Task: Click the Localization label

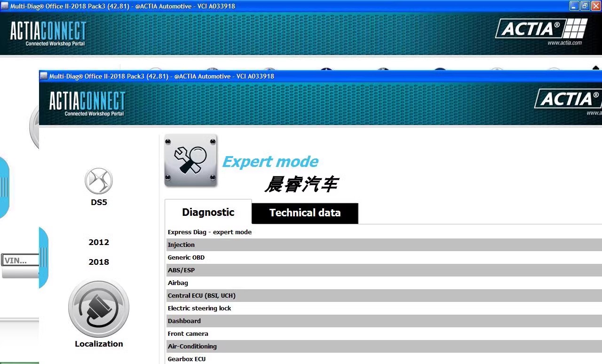Action: (99, 344)
